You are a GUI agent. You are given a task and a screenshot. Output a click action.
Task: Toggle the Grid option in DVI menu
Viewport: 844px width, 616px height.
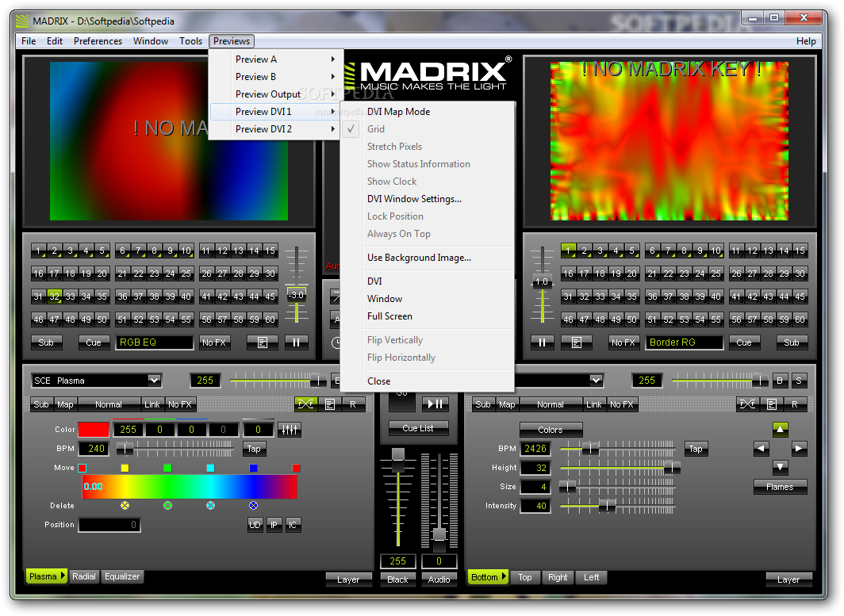click(x=428, y=129)
